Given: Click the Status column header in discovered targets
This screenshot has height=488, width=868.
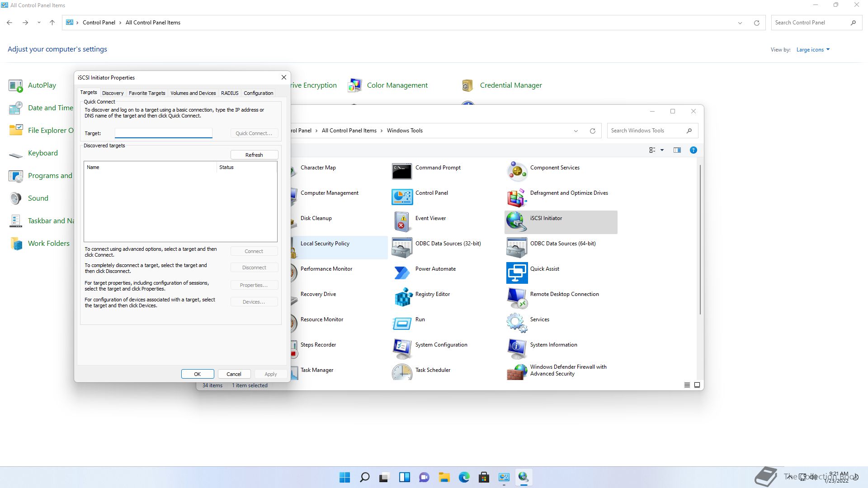Looking at the screenshot, I should 246,167.
